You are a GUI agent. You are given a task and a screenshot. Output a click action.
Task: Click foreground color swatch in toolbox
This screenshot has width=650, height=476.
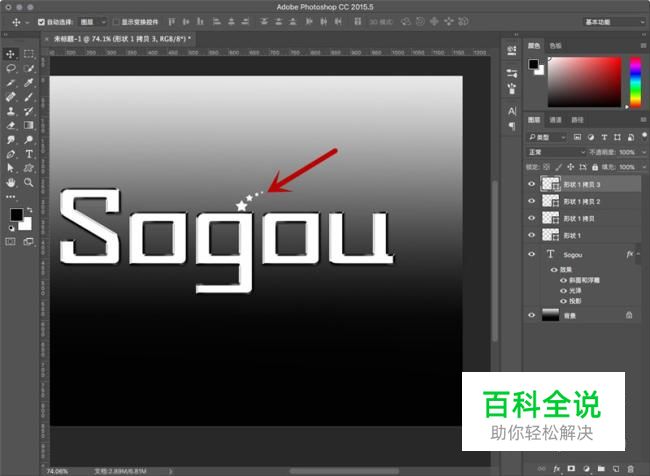(x=17, y=214)
